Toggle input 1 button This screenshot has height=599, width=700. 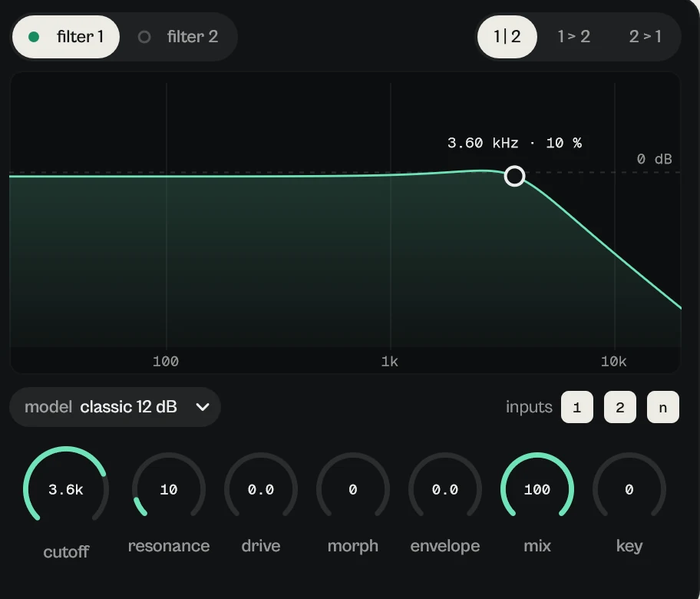[576, 407]
